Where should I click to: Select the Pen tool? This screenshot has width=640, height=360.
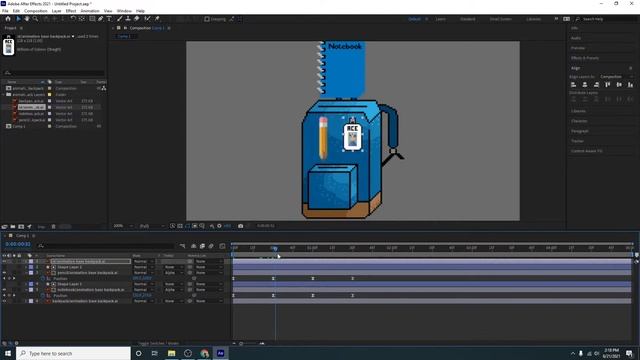pos(100,19)
